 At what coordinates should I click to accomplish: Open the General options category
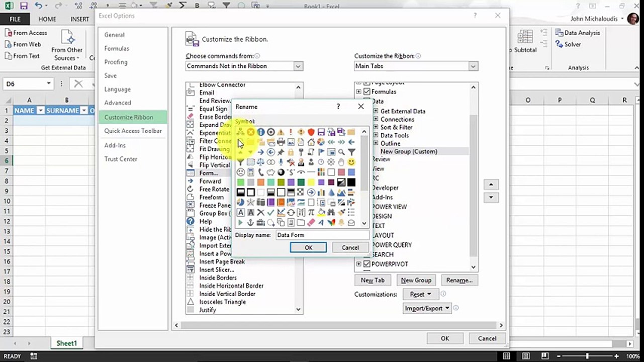coord(114,35)
